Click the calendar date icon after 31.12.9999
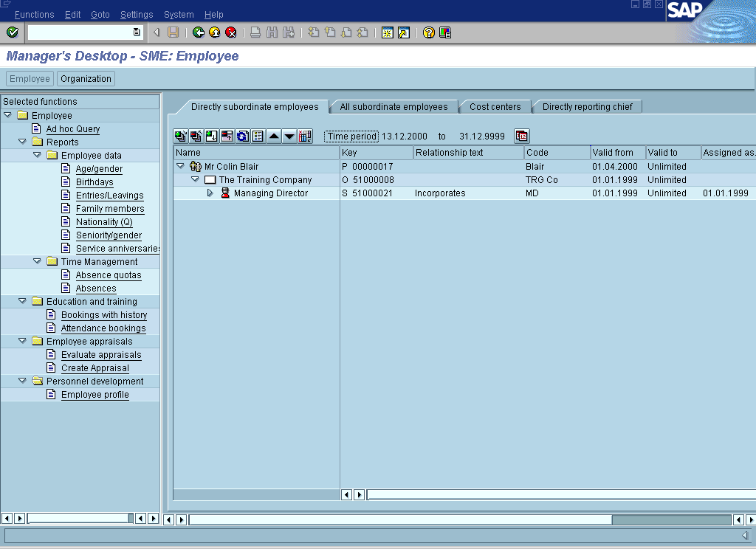The height and width of the screenshot is (549, 756). point(522,137)
